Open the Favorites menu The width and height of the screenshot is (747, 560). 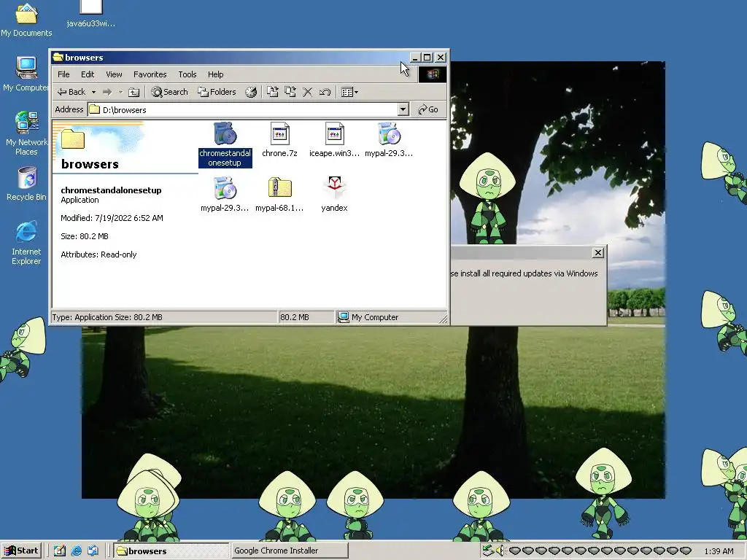pyautogui.click(x=150, y=74)
